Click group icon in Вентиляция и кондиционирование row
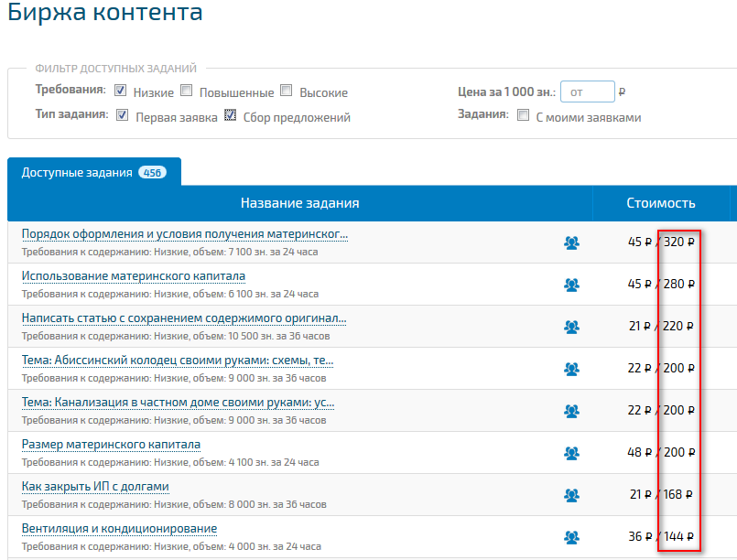Viewport: 737px width, 560px height. (571, 537)
